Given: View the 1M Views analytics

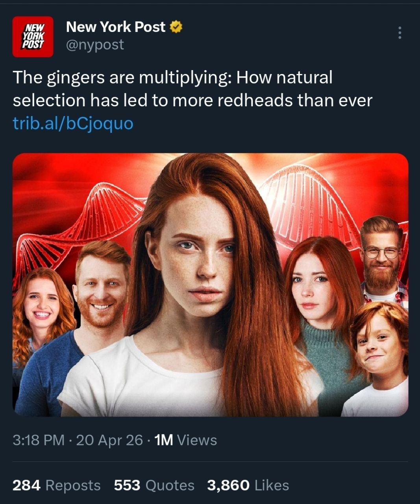Looking at the screenshot, I should coord(186,440).
